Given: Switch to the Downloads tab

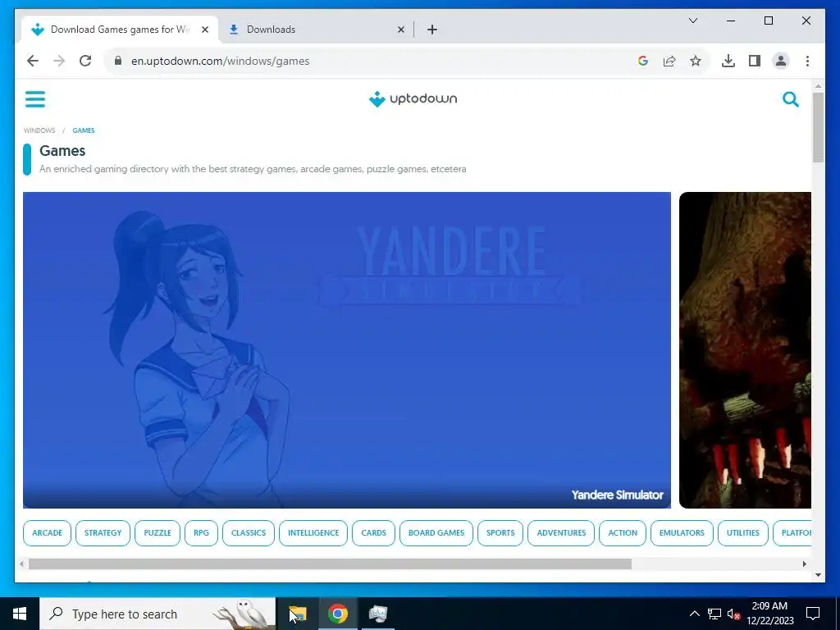Looking at the screenshot, I should (316, 30).
